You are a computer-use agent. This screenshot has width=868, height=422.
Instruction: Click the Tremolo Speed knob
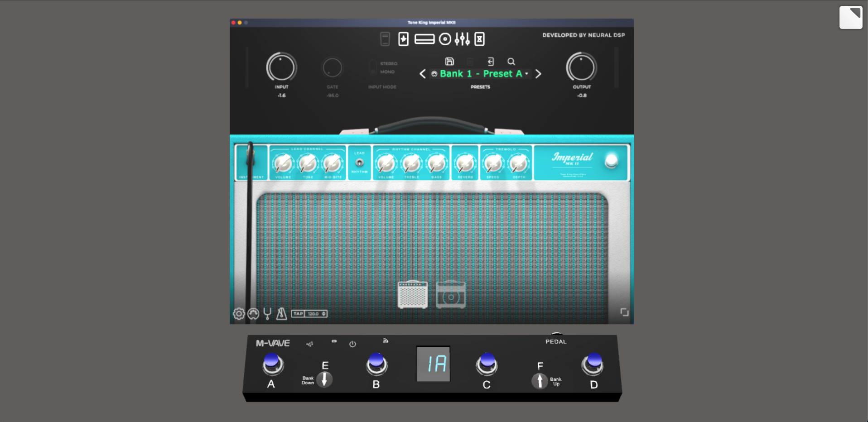(x=493, y=163)
